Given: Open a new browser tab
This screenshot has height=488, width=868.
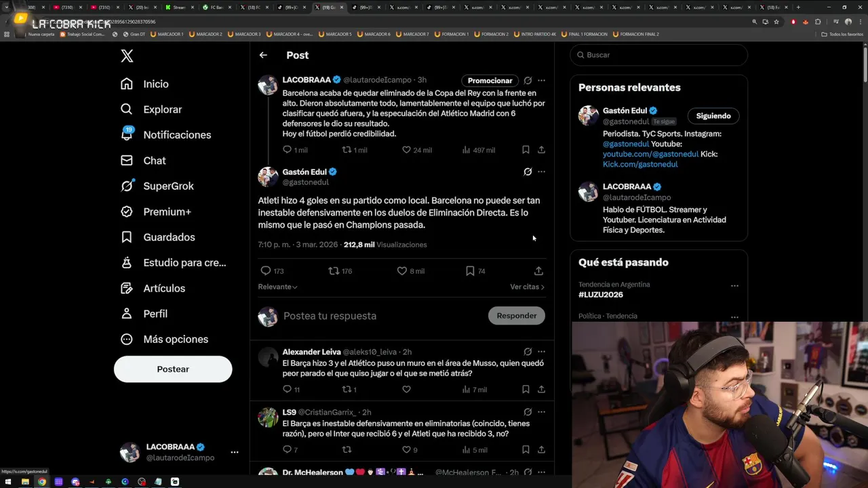Looking at the screenshot, I should [x=798, y=7].
